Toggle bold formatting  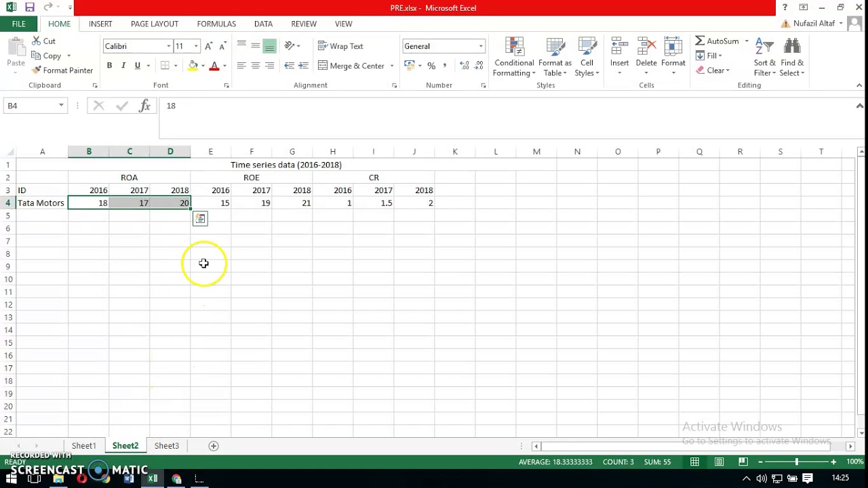[109, 66]
